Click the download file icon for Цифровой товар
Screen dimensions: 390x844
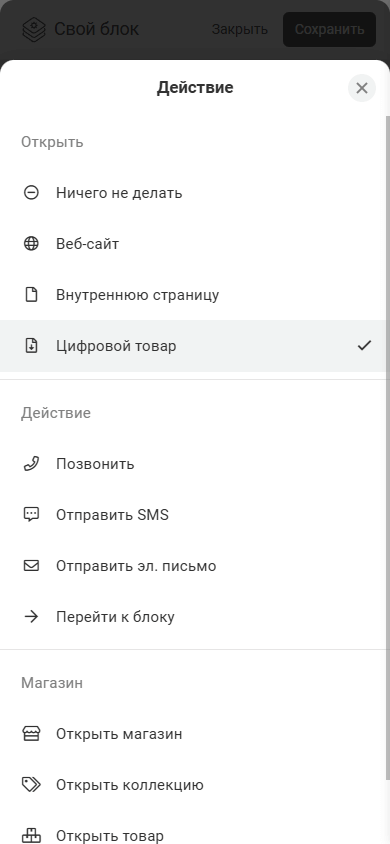click(x=31, y=346)
